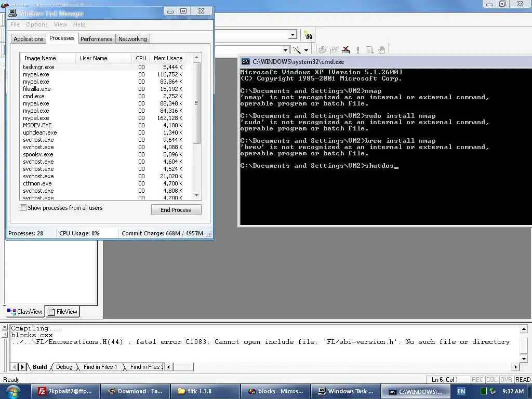Toggle Show processes from all users checkbox
This screenshot has width=532, height=399.
23,208
